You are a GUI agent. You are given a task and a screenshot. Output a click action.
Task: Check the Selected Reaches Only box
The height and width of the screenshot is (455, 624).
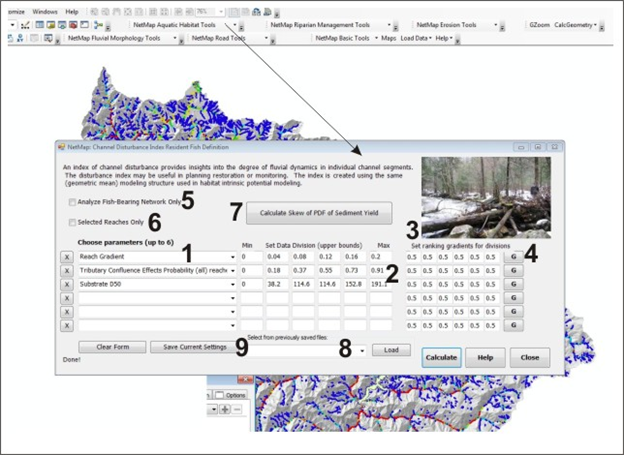(71, 222)
